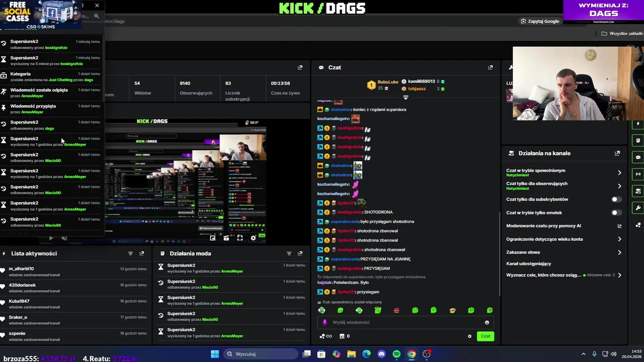Click the chat scrollbar
Image resolution: width=644 pixels, height=362 pixels.
(499, 254)
